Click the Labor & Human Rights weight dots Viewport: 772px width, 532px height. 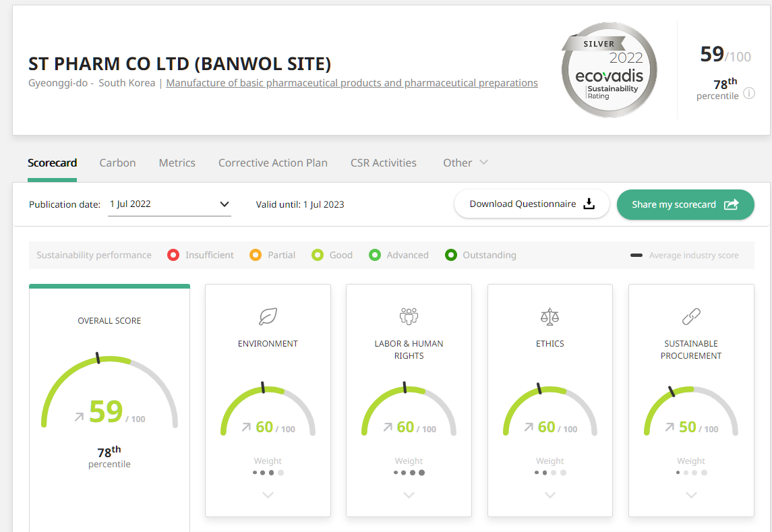tap(409, 473)
